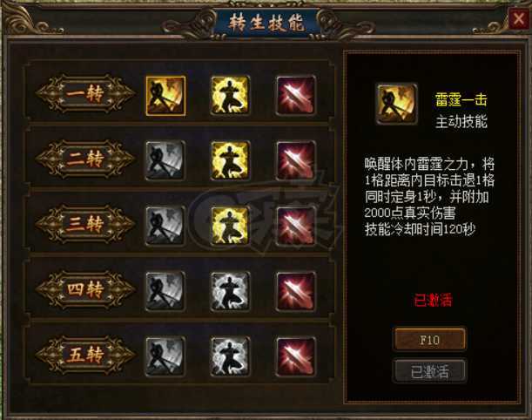Select the red slash skill in 四转 row

coord(296,291)
